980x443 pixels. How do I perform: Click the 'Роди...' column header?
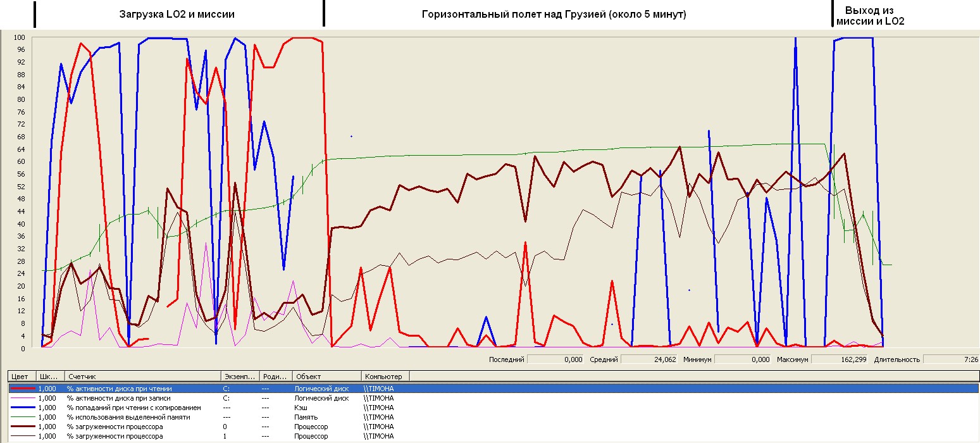click(275, 377)
